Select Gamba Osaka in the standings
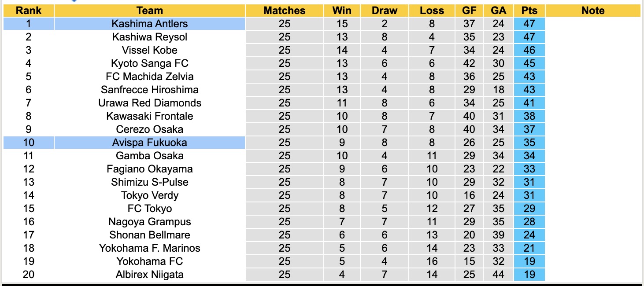 [150, 156]
